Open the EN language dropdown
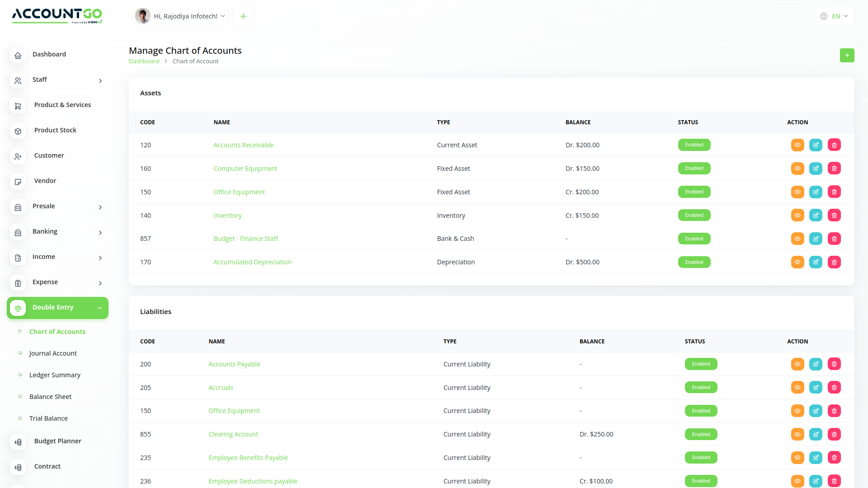The image size is (868, 488). point(834,16)
